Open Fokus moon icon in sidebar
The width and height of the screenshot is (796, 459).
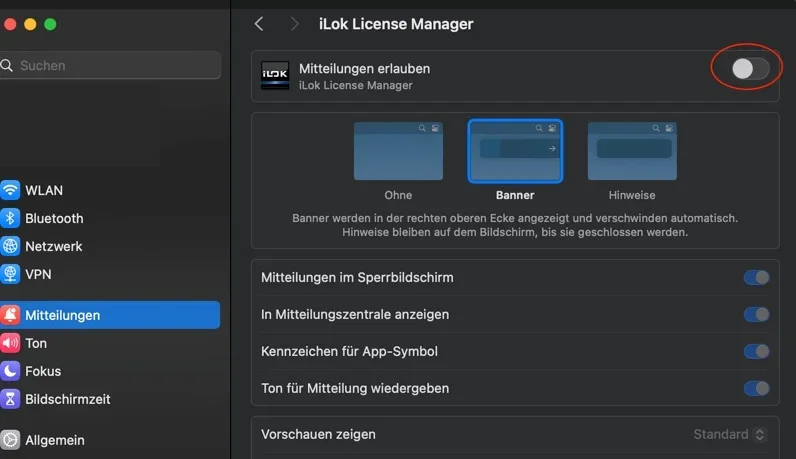pos(10,371)
